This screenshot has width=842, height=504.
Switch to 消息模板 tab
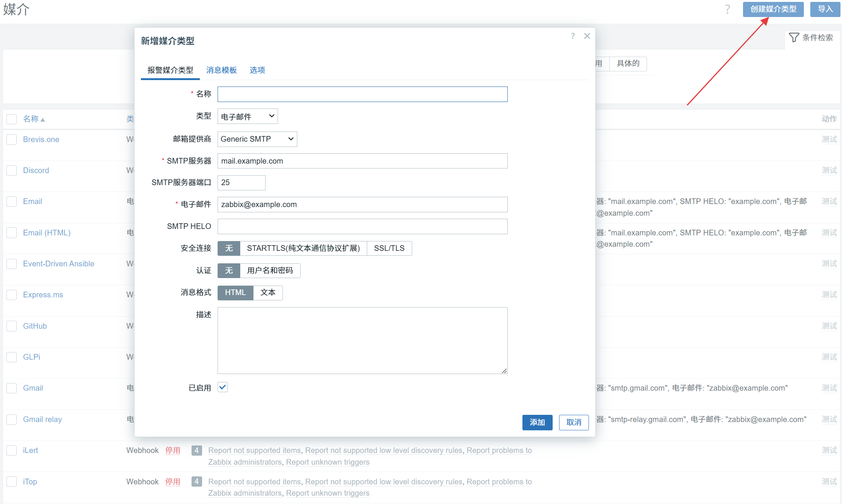222,70
